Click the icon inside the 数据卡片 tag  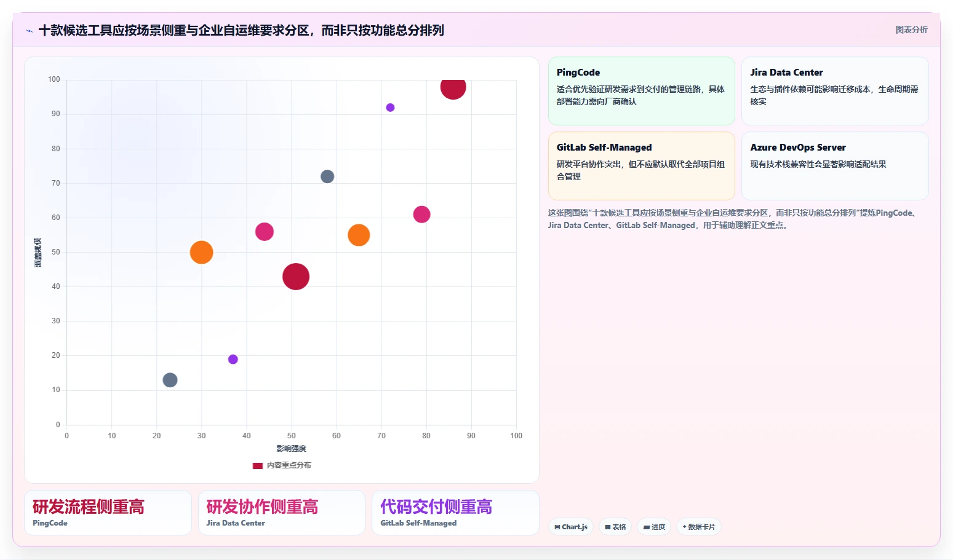tap(684, 527)
